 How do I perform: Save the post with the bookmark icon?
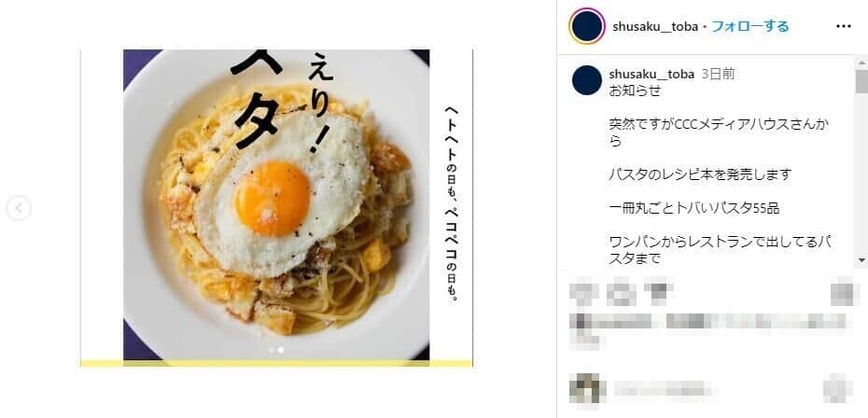842,295
